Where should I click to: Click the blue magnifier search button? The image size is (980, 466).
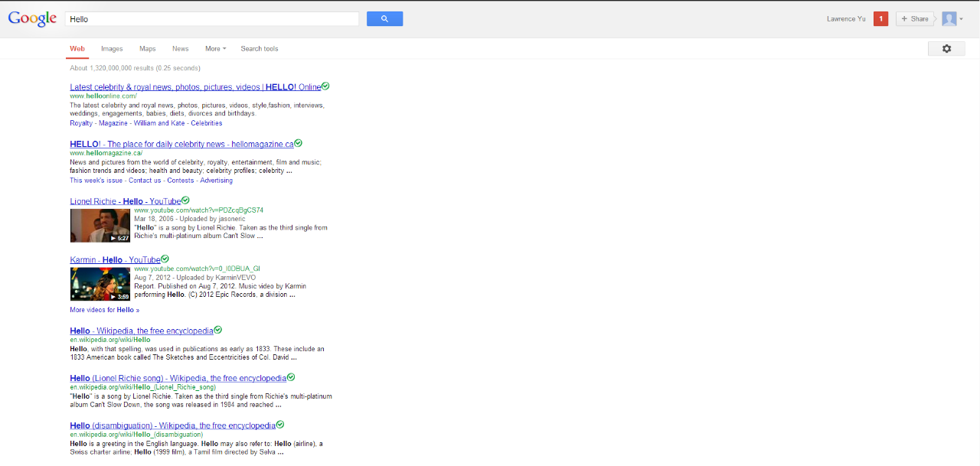[x=384, y=19]
